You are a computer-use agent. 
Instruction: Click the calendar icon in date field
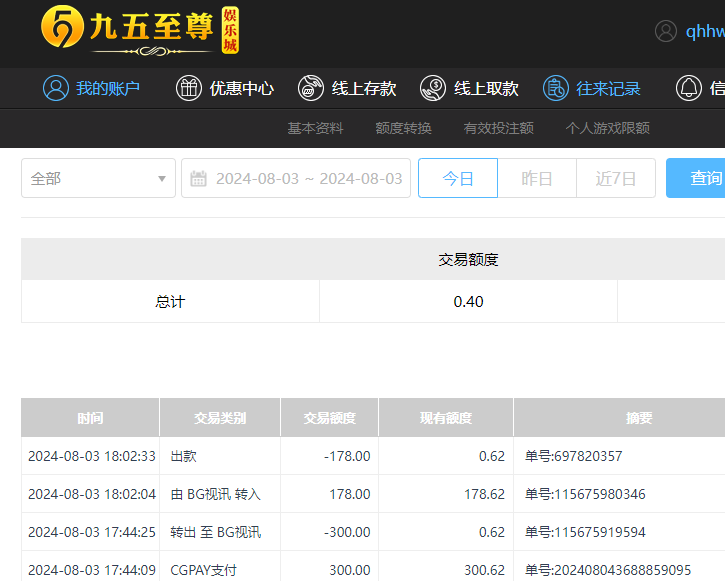198,179
